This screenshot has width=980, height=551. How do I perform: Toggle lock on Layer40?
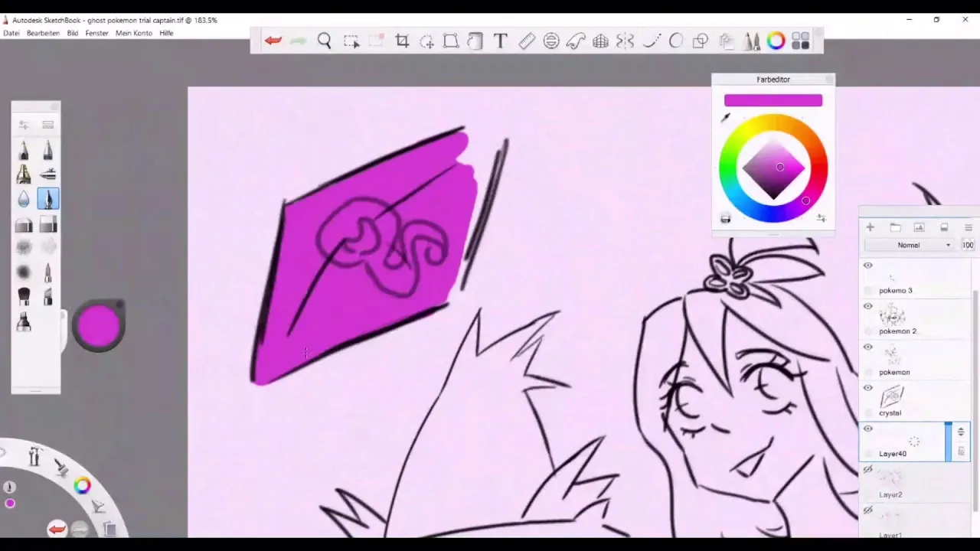click(961, 452)
